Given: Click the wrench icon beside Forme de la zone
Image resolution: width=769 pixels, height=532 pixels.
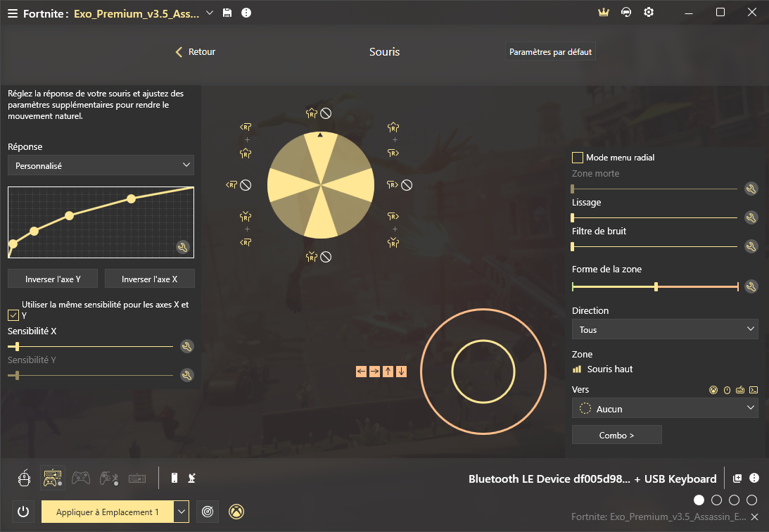Looking at the screenshot, I should (x=751, y=286).
